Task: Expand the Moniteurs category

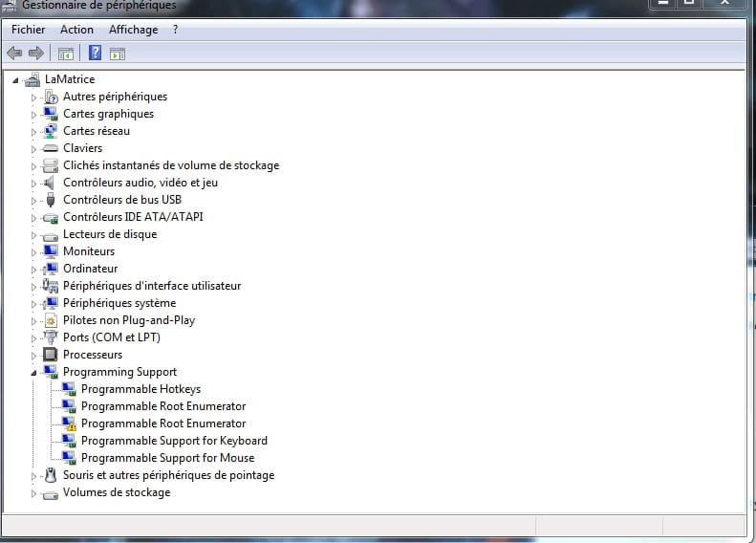Action: tap(33, 252)
